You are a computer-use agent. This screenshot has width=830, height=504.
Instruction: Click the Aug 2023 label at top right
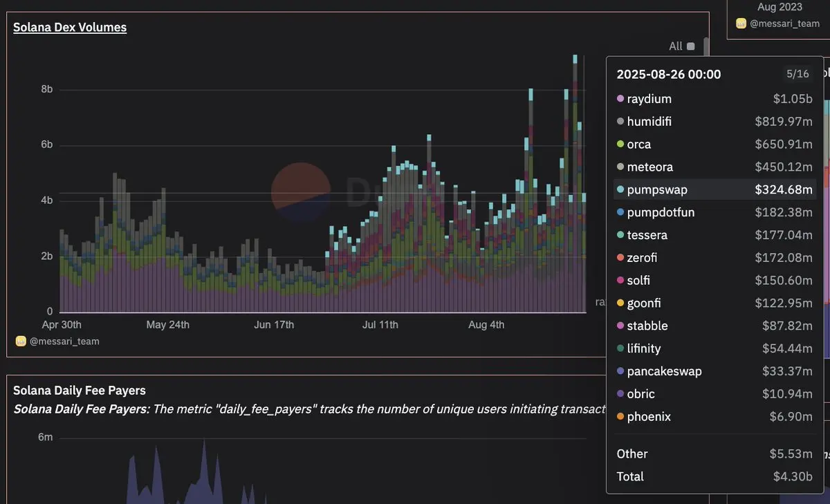pyautogui.click(x=780, y=7)
